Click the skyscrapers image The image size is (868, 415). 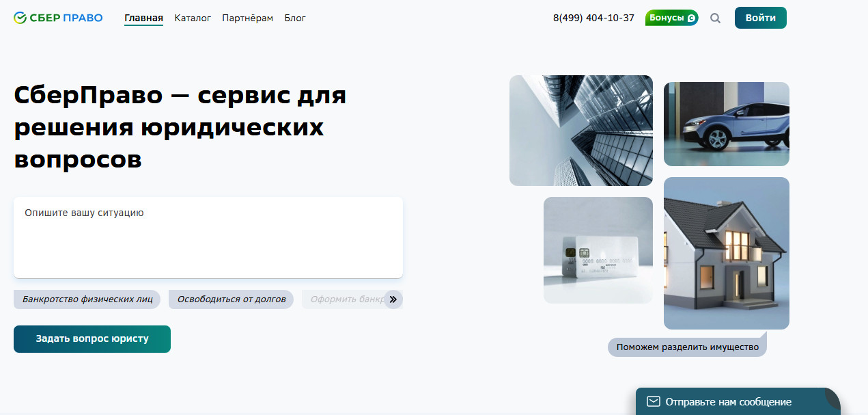581,131
